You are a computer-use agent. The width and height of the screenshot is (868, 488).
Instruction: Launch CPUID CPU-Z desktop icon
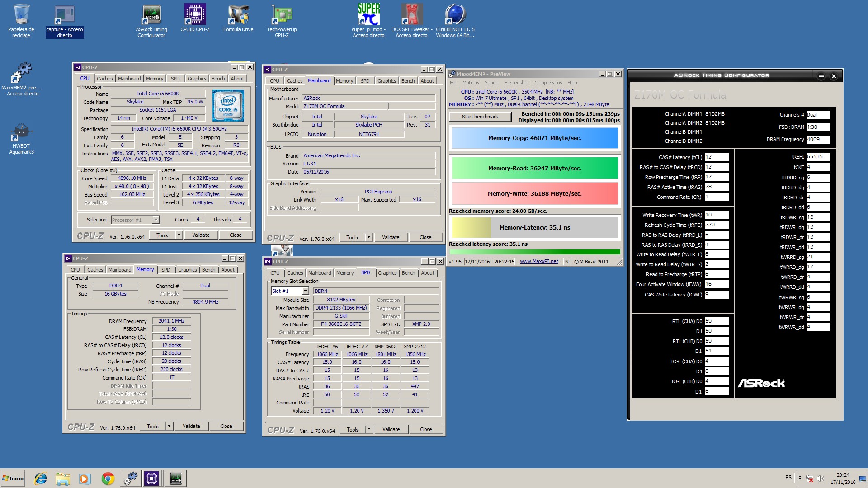[x=195, y=18]
